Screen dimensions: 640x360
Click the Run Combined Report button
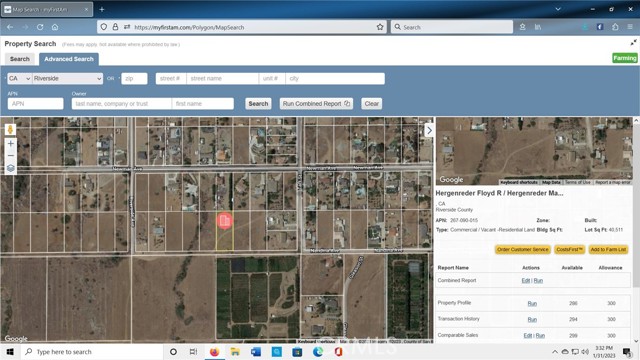click(316, 104)
